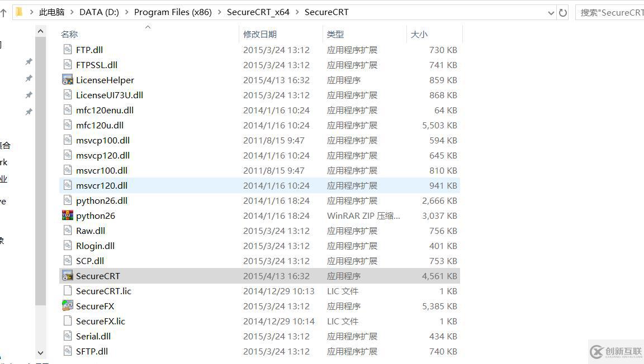This screenshot has width=644, height=364.
Task: Expand chevron after SecureCRT_x64 breadcrumb
Action: click(x=297, y=12)
